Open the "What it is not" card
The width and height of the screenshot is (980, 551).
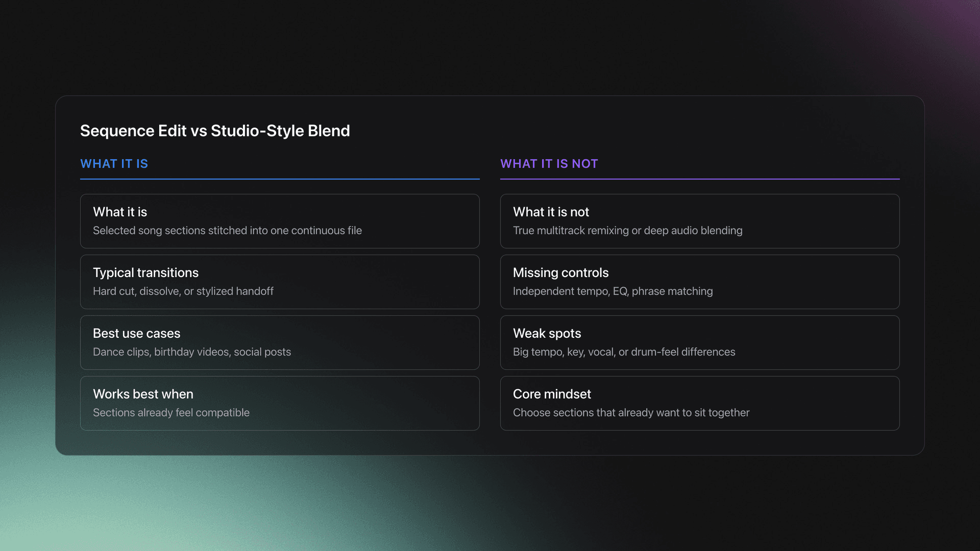700,221
